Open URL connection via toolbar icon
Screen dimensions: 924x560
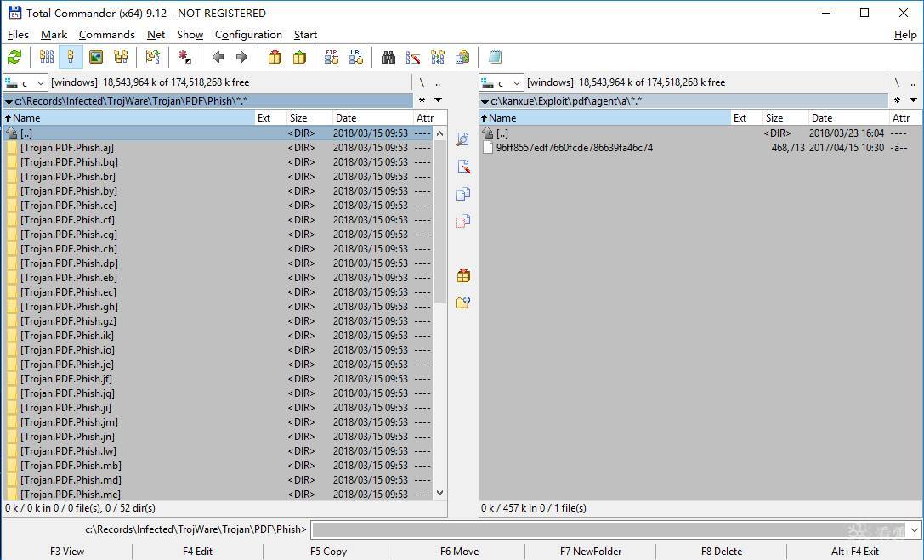click(x=356, y=57)
